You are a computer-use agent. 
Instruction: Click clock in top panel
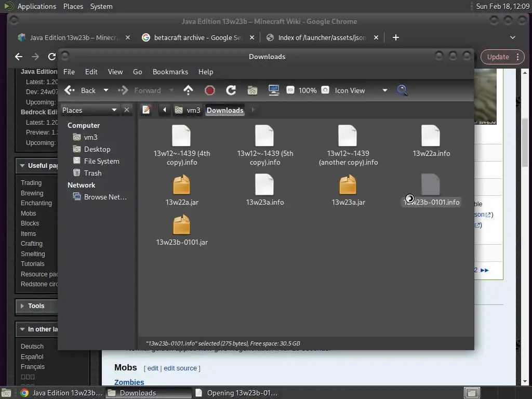[x=502, y=6]
